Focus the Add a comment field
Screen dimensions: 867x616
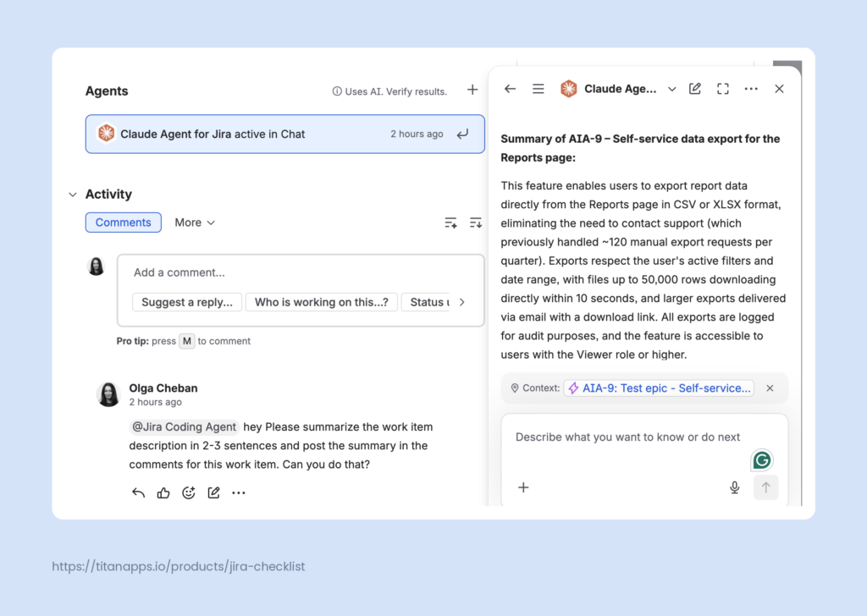pyautogui.click(x=301, y=272)
